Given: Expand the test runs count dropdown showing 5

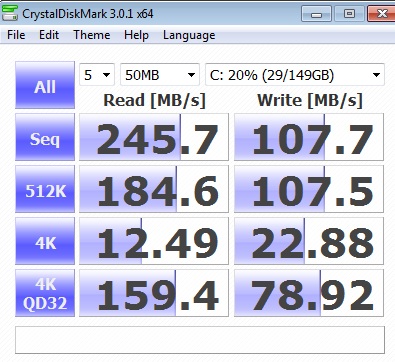Looking at the screenshot, I should [x=97, y=75].
